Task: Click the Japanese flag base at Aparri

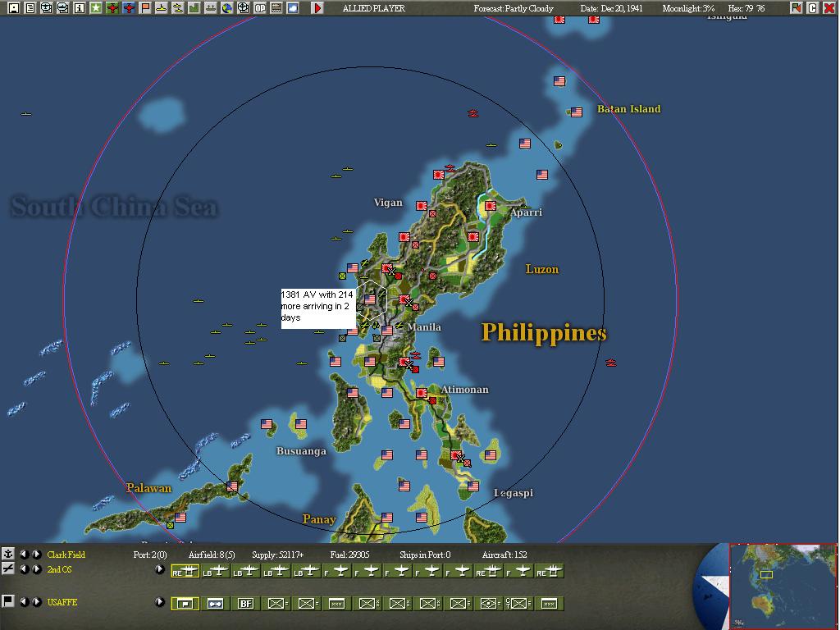Action: 491,206
